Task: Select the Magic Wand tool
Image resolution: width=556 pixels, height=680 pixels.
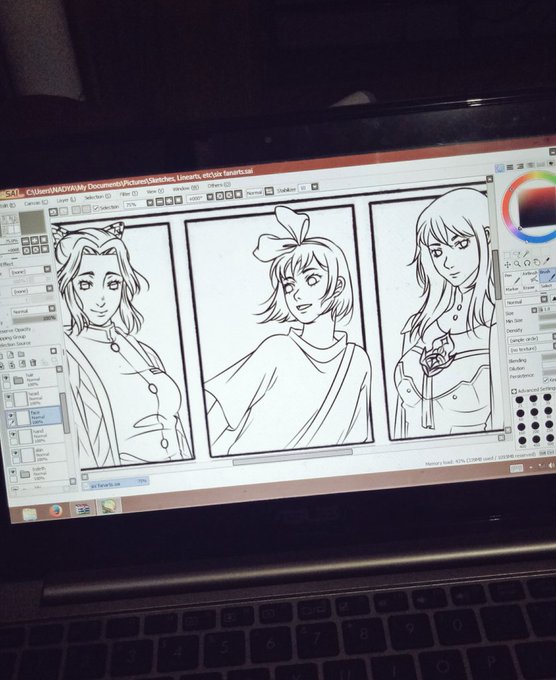Action: (x=526, y=254)
